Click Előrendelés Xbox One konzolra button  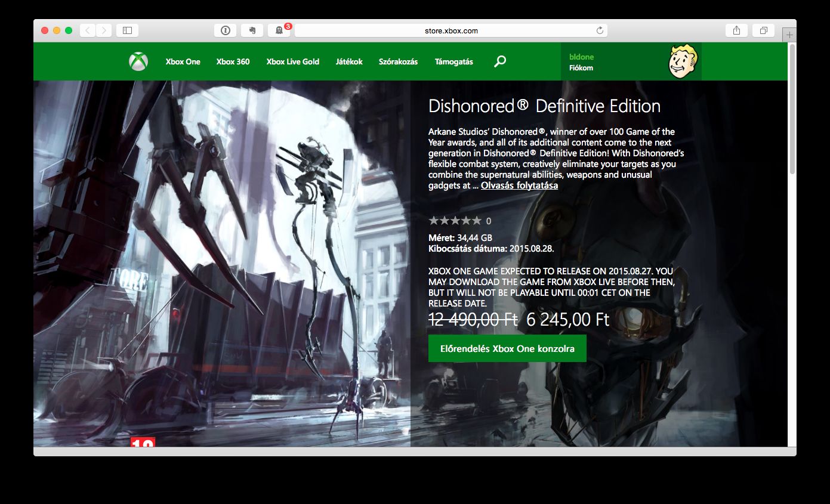click(507, 348)
